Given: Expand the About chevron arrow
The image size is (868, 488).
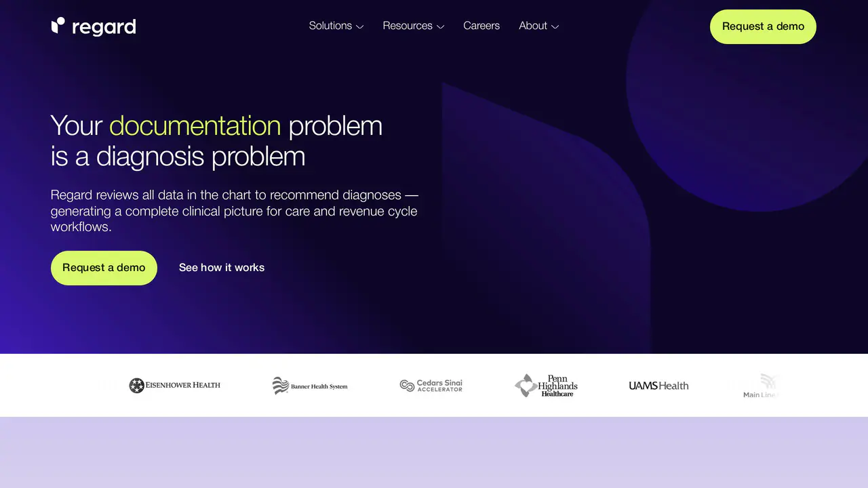Looking at the screenshot, I should click(555, 26).
